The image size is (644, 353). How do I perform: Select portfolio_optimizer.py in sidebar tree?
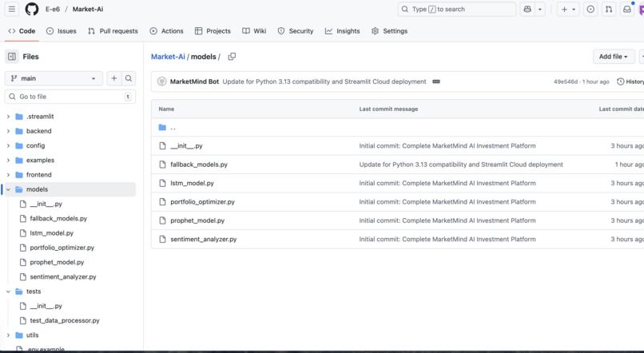tap(62, 248)
